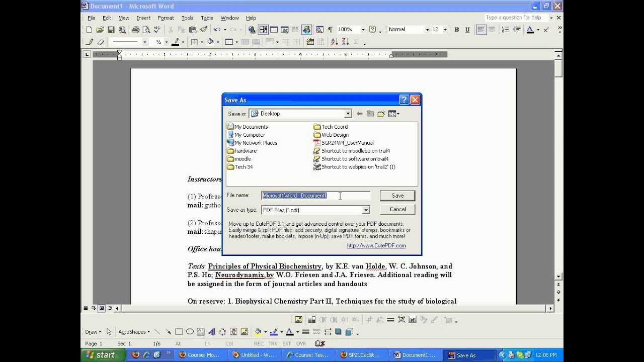Open the Tools menu
The image size is (644, 362).
click(187, 18)
